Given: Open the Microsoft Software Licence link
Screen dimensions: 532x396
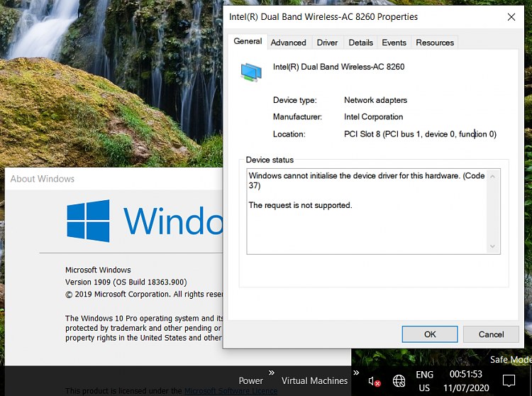Looking at the screenshot, I should point(231,391).
